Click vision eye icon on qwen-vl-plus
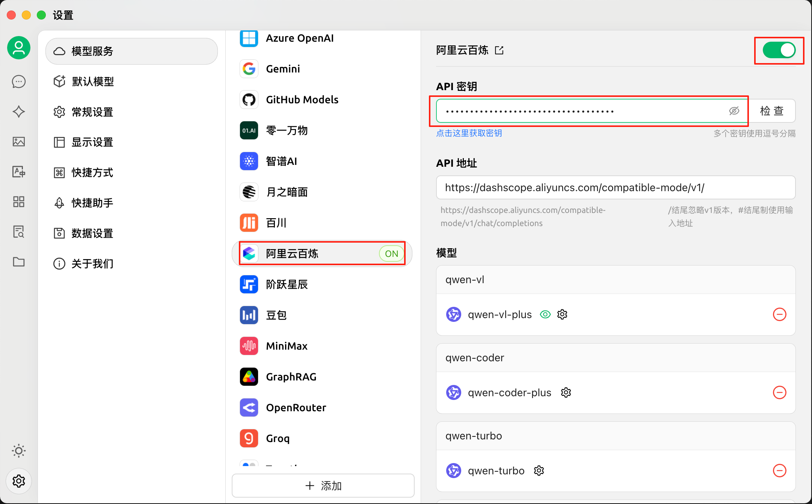Screen dimensions: 812x504 (545, 314)
